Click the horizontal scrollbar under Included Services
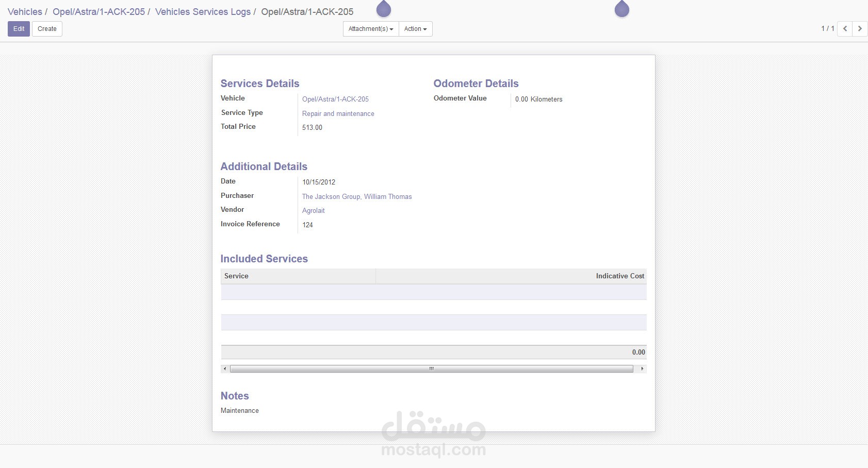The image size is (868, 468). click(432, 369)
